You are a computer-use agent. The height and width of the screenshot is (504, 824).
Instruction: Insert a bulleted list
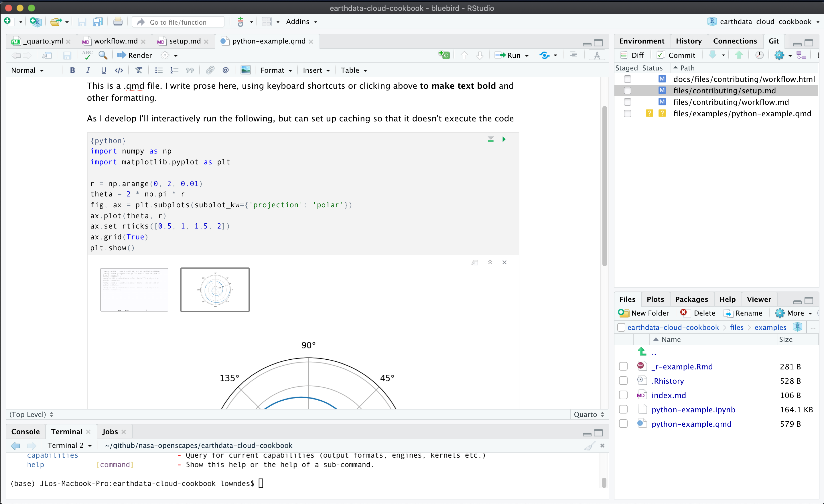(159, 70)
